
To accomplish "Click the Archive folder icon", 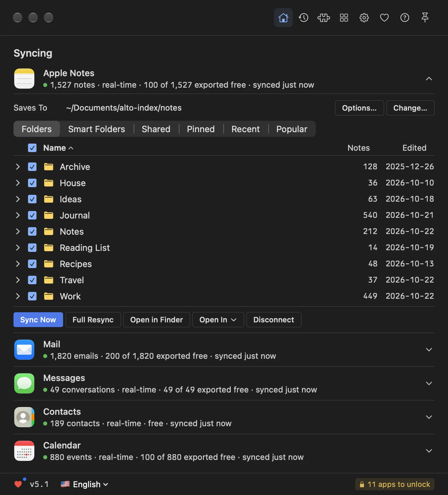I will click(x=49, y=167).
